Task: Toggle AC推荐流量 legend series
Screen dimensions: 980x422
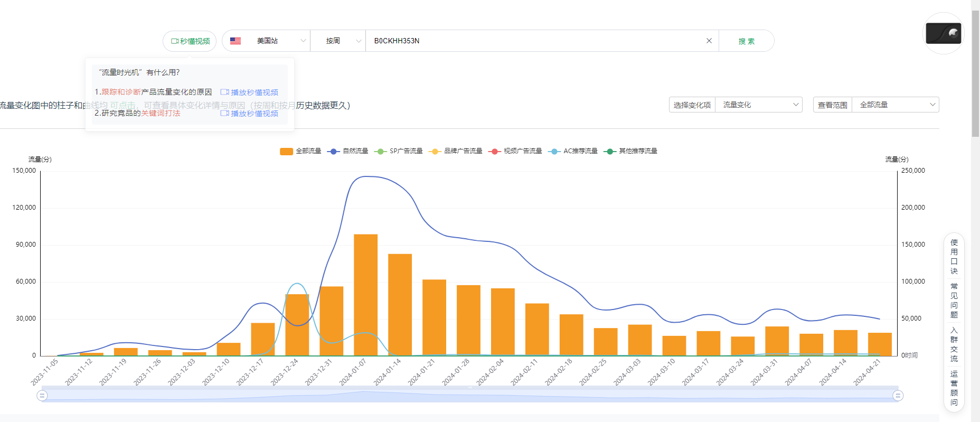Action: [x=573, y=151]
